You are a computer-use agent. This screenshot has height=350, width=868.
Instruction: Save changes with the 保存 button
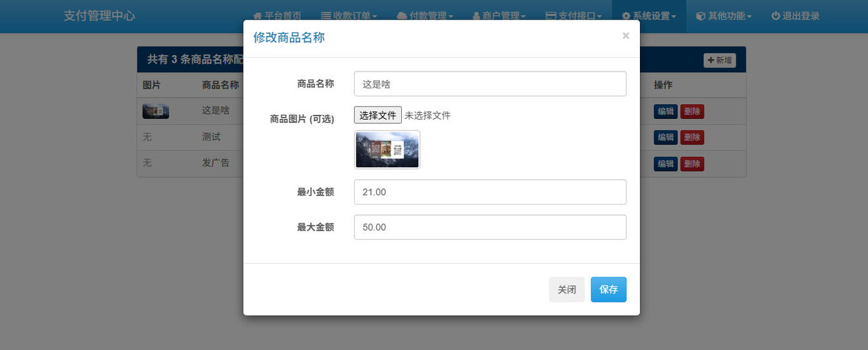609,290
